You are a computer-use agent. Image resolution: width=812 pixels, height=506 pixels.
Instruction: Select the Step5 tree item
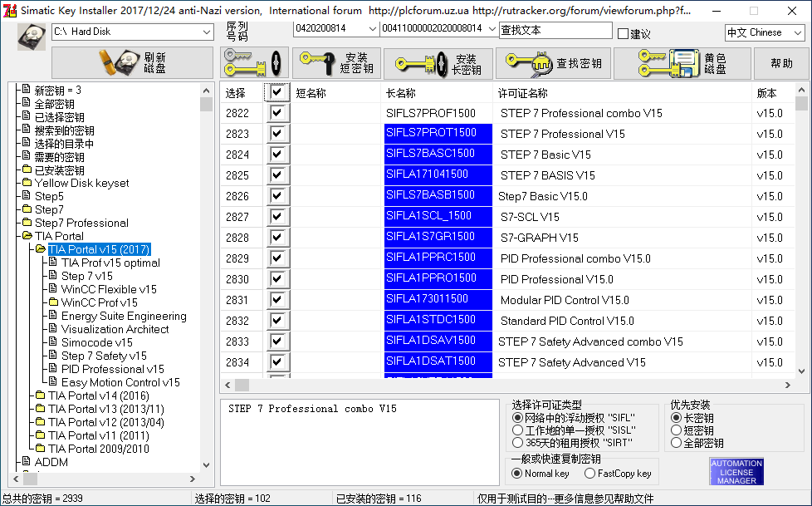pos(49,196)
